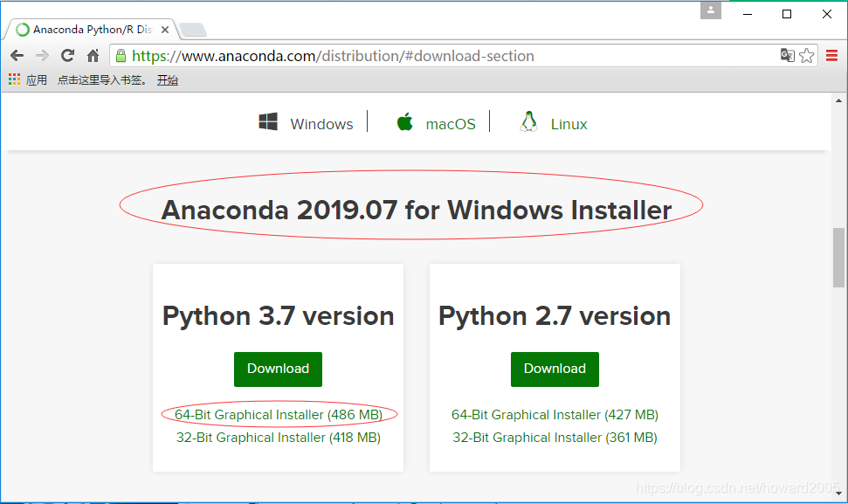
Task: Click the scrollbar up arrow
Action: [838, 100]
